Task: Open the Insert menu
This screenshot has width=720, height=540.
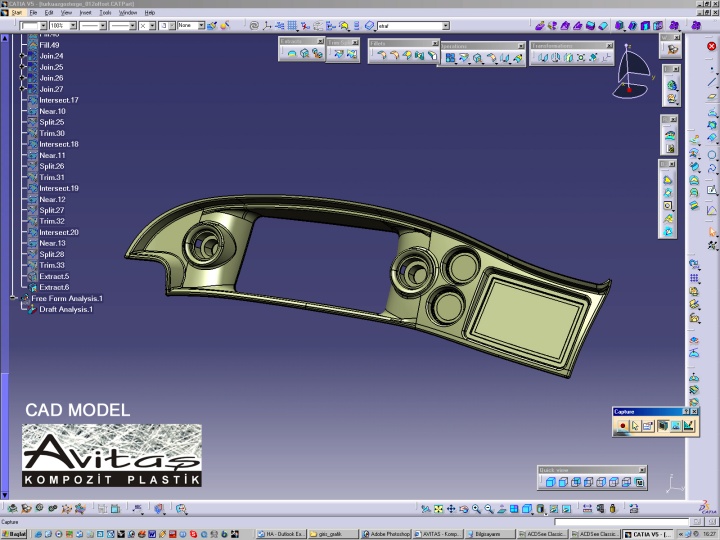Action: [85, 12]
